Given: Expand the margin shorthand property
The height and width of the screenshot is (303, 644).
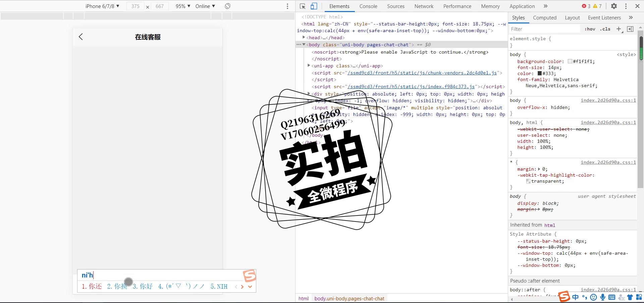Looking at the screenshot, I should tap(539, 169).
